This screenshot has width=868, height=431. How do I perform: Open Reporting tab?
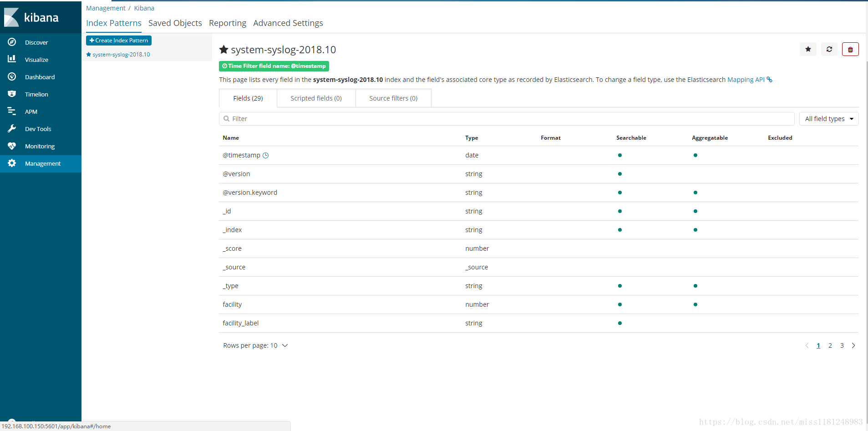click(228, 23)
